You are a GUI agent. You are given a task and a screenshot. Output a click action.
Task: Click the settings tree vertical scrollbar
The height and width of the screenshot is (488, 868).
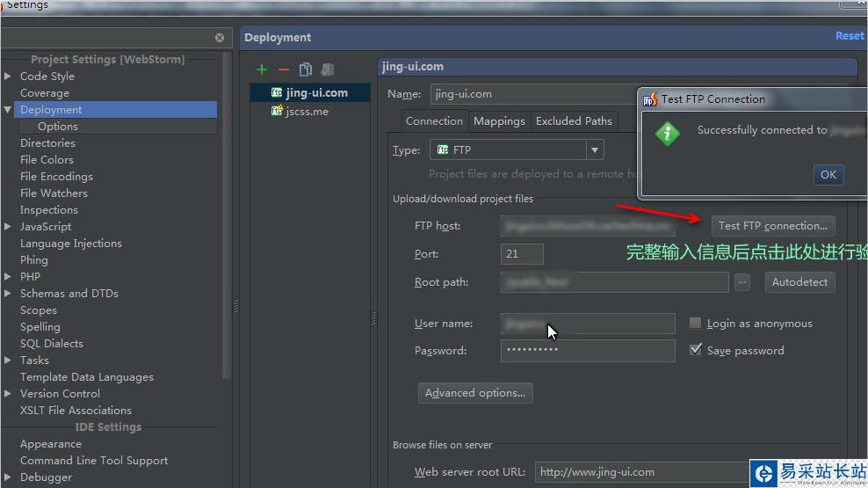pyautogui.click(x=226, y=216)
